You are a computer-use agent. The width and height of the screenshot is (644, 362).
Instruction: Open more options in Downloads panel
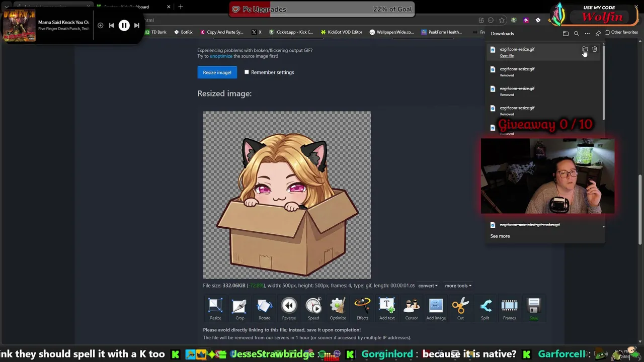587,34
